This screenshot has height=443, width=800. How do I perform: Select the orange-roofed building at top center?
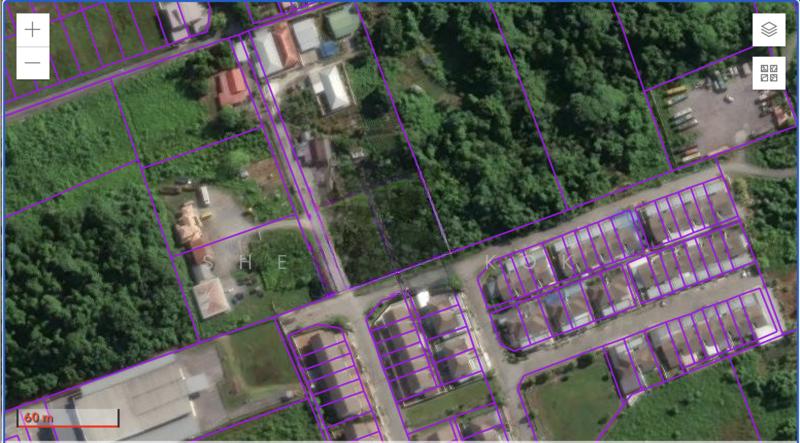284,45
